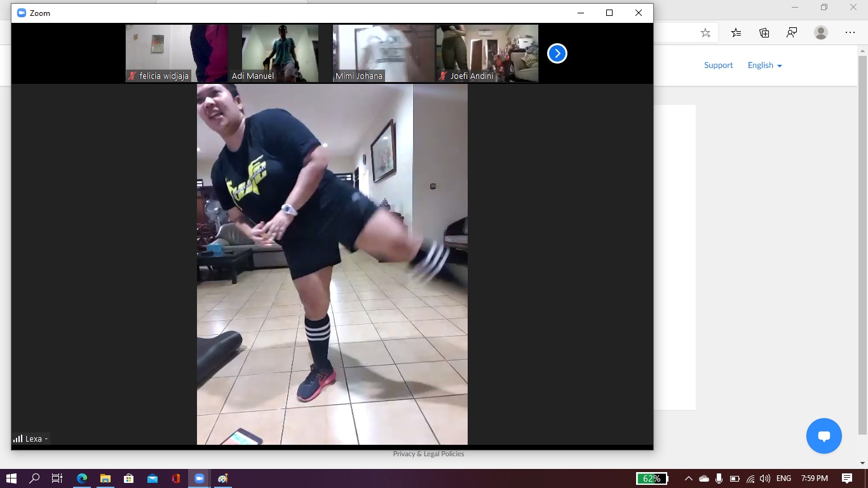This screenshot has height=488, width=868.
Task: Select Adi Manuel's video thumbnail
Action: 280,53
